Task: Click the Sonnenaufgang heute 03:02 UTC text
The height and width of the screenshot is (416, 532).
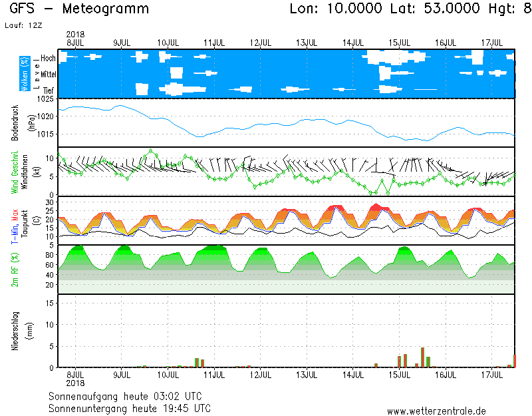Action: [129, 395]
